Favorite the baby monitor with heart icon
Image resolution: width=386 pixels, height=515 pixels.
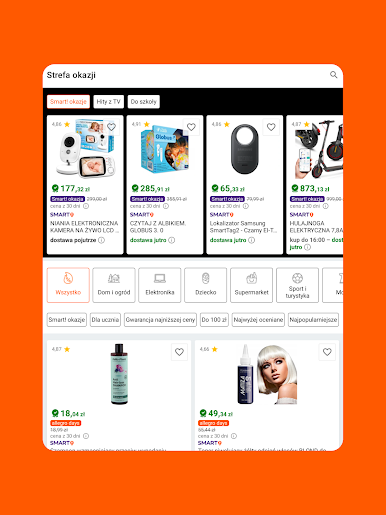coord(111,127)
